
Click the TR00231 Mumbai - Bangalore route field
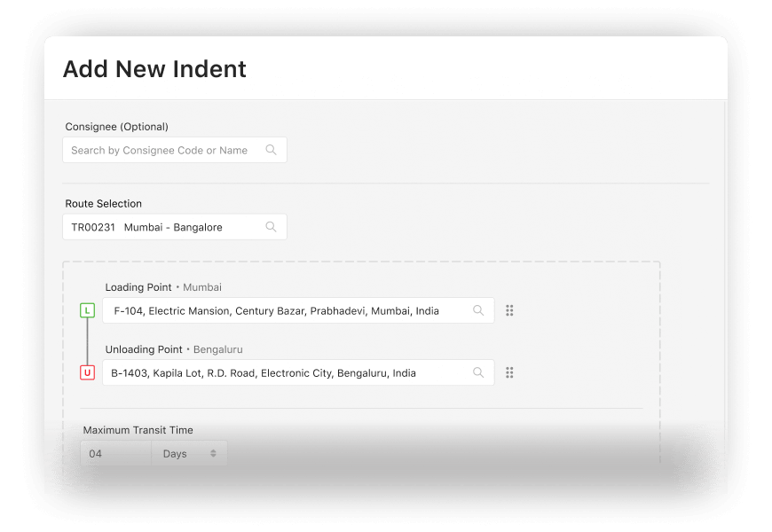pos(175,227)
